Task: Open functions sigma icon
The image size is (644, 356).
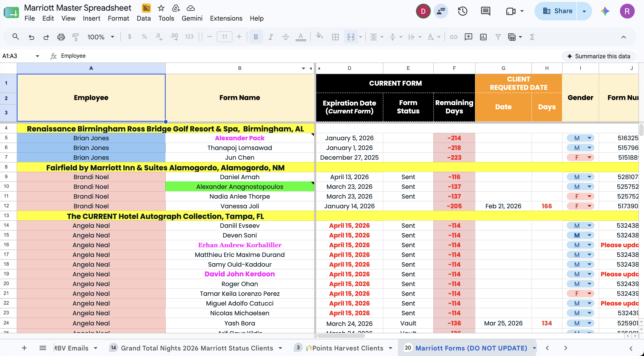Action: [x=532, y=37]
